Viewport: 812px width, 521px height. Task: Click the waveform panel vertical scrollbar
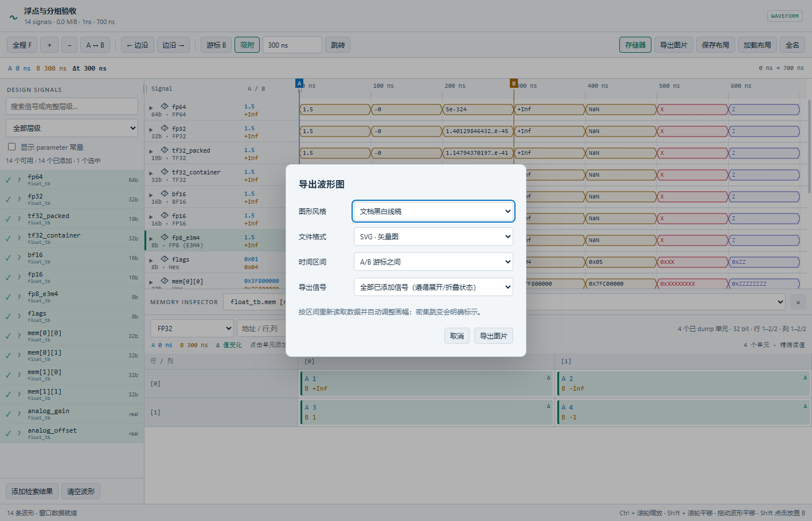coord(809,146)
